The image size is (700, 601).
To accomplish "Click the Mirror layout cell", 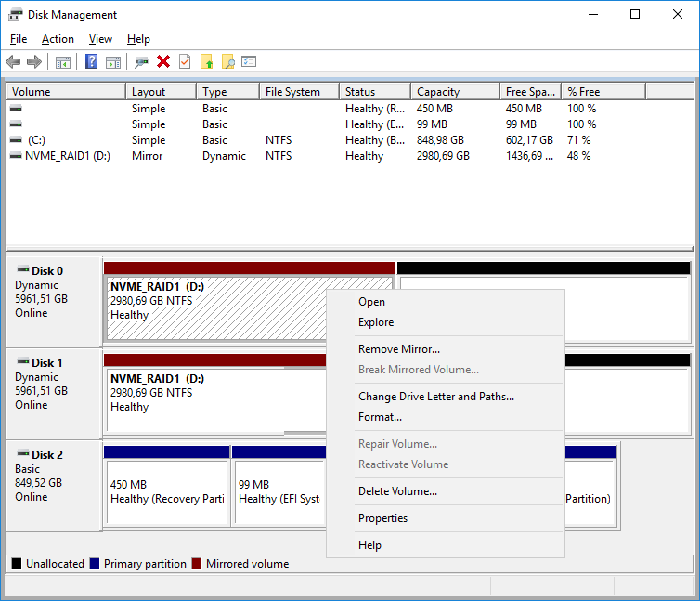I will coord(148,156).
